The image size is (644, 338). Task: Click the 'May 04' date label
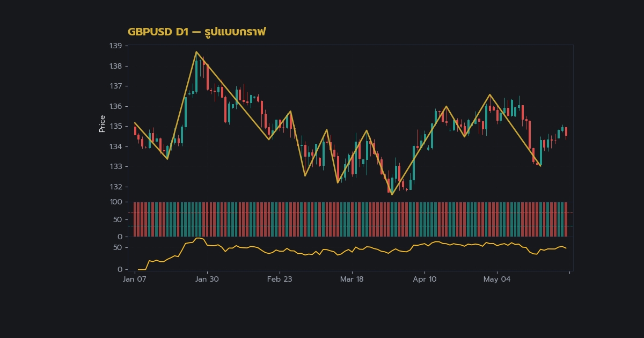click(x=497, y=280)
